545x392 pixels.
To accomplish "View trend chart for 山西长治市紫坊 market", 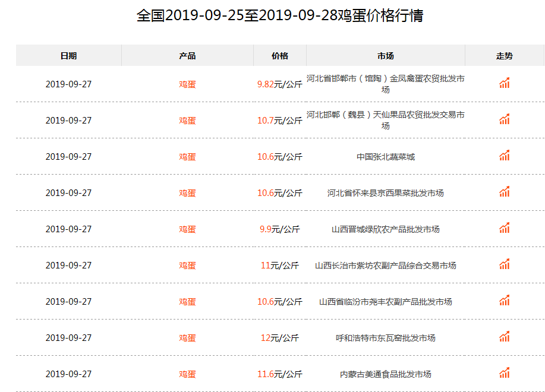I will (505, 264).
